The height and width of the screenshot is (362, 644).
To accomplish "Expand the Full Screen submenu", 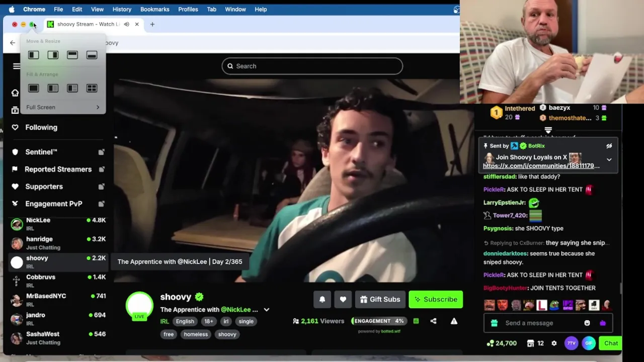I will coord(63,107).
